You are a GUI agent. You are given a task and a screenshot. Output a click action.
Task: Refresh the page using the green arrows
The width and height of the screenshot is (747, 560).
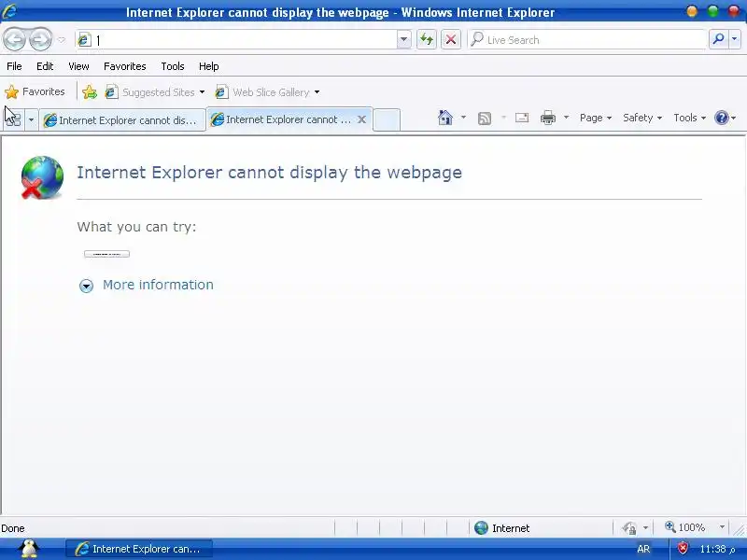427,39
